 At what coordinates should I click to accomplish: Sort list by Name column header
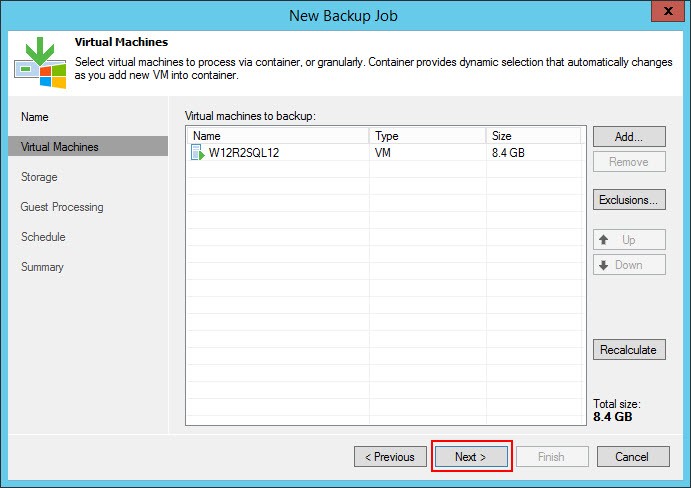point(277,135)
